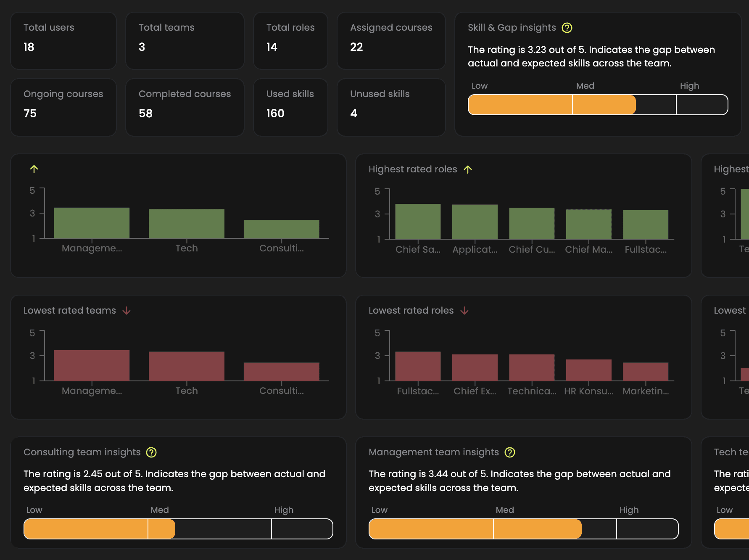
Task: Select the HR Konsu... bar in Lowest rated roles
Action: point(589,370)
